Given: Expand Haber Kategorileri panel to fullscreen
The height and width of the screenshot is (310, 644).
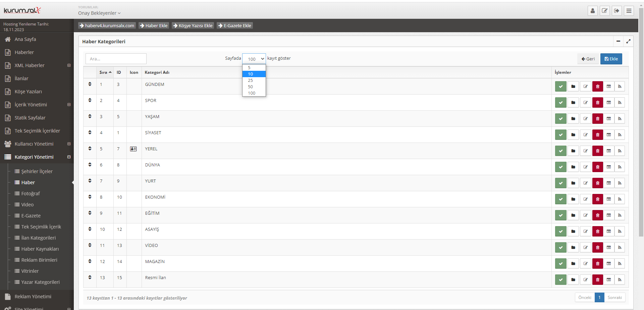Looking at the screenshot, I should pyautogui.click(x=628, y=41).
